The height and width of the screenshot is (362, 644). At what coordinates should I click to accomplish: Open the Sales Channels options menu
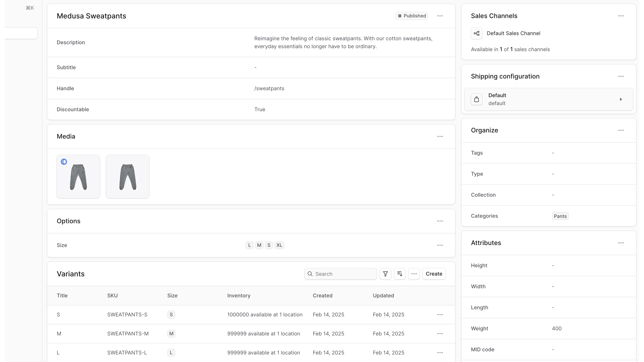coord(621,16)
